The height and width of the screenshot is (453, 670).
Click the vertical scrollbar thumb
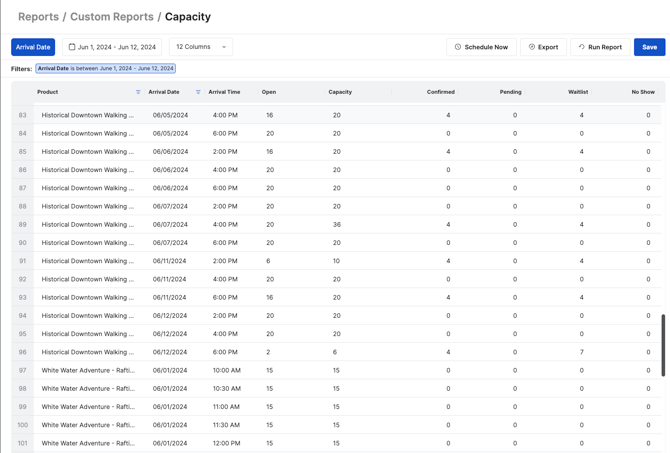tap(663, 345)
